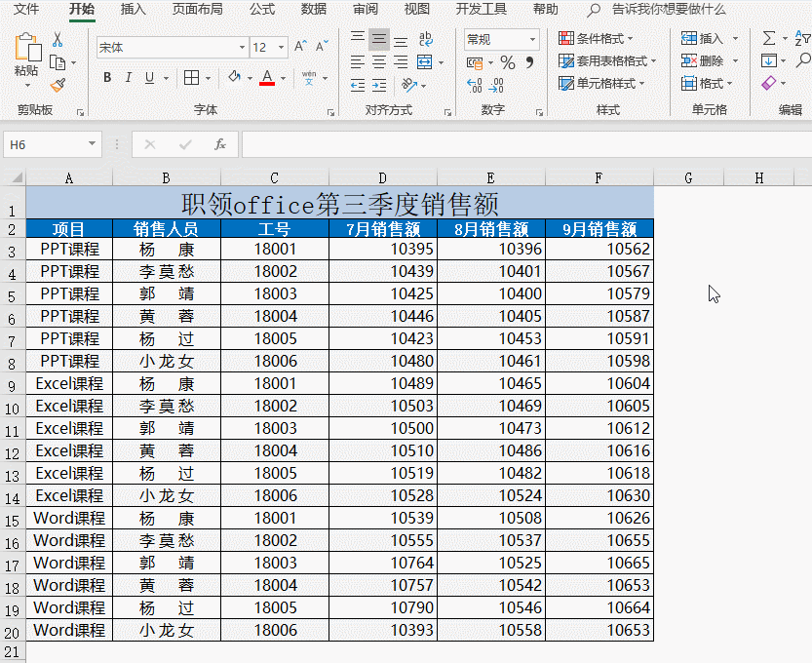This screenshot has width=812, height=663.
Task: Click the increase decimal icon
Action: 475,85
